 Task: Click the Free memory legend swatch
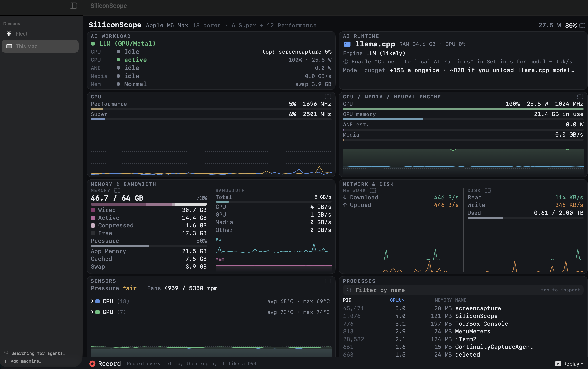[93, 233]
